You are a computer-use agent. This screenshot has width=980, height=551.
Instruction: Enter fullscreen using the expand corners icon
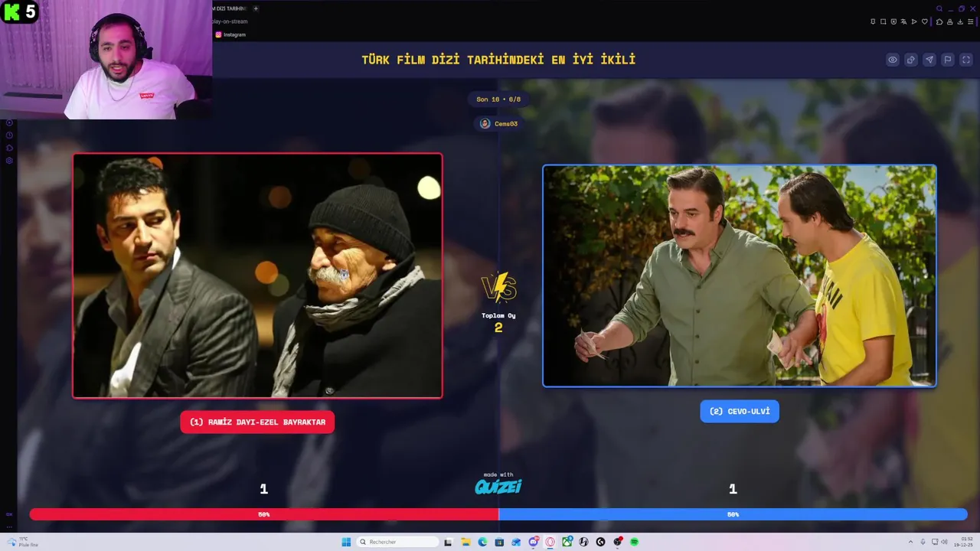click(966, 60)
